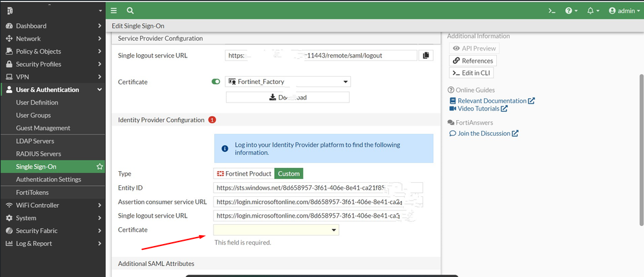Image resolution: width=644 pixels, height=277 pixels.
Task: Open Relevant Documentation link
Action: (x=492, y=101)
